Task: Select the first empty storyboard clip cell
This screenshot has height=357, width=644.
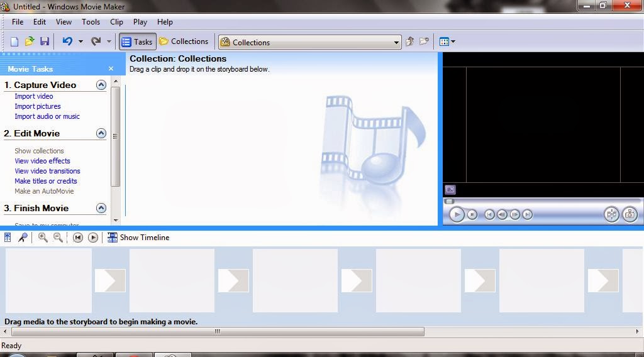Action: click(x=48, y=281)
